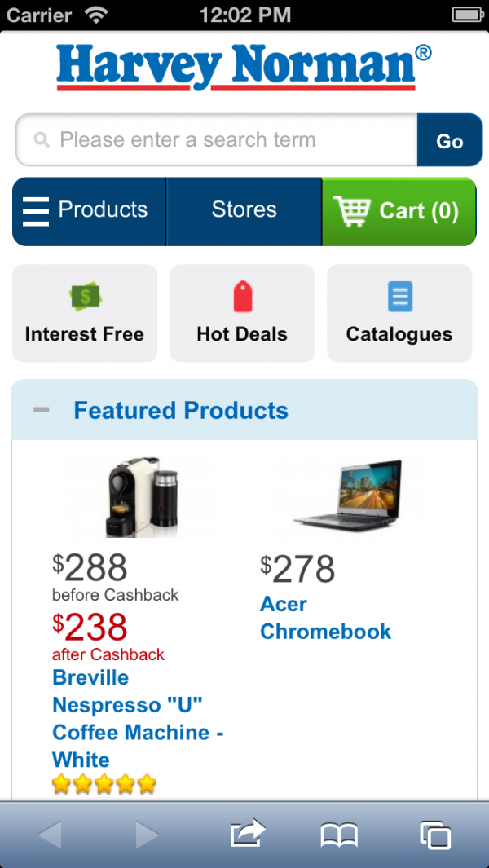This screenshot has width=489, height=868.
Task: Collapse the Featured Products section
Action: point(41,410)
